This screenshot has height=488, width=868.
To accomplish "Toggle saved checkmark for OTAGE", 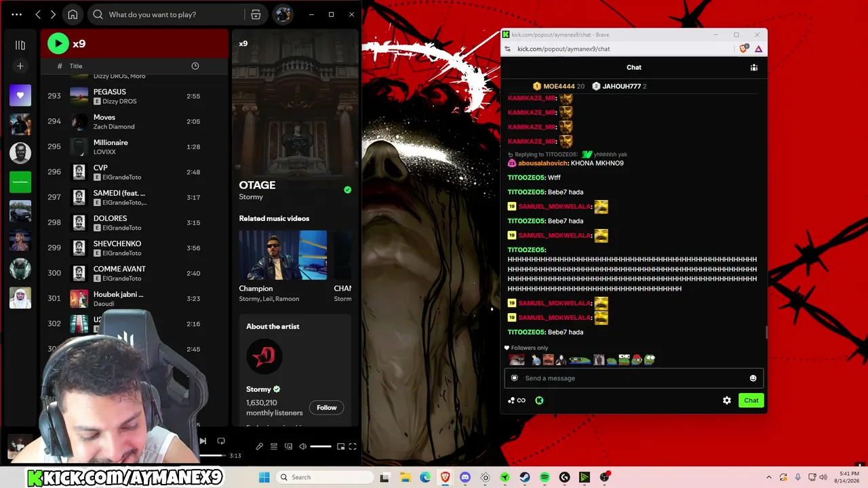I will coord(348,190).
